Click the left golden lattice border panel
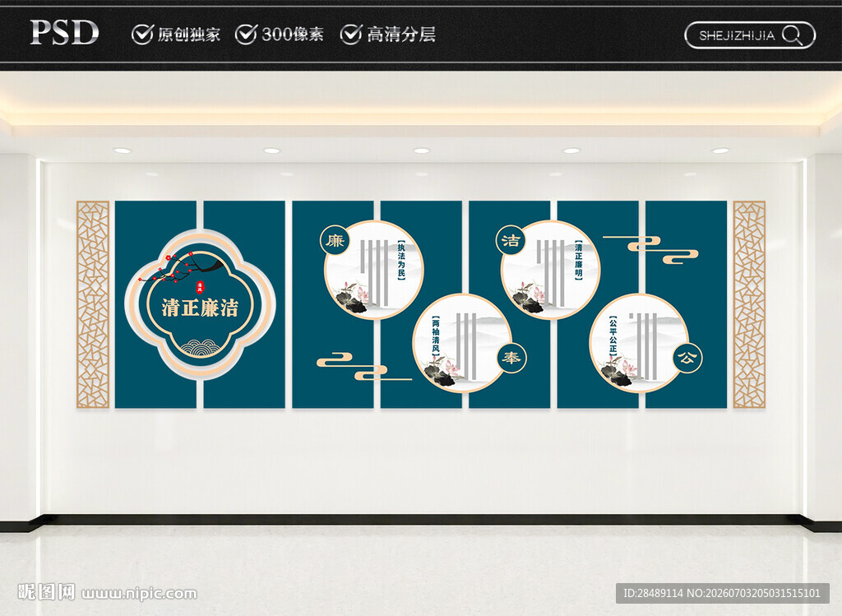Viewport: 842px width, 616px height. [93, 304]
